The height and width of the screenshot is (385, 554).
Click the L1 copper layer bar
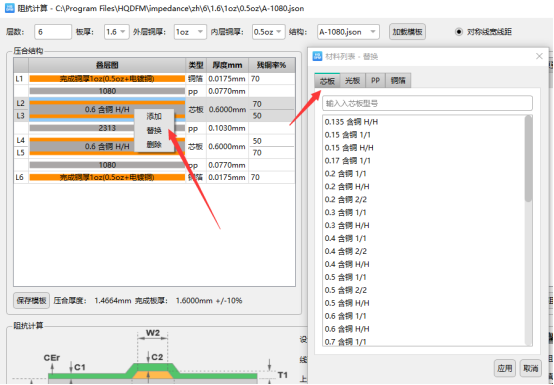coord(107,78)
